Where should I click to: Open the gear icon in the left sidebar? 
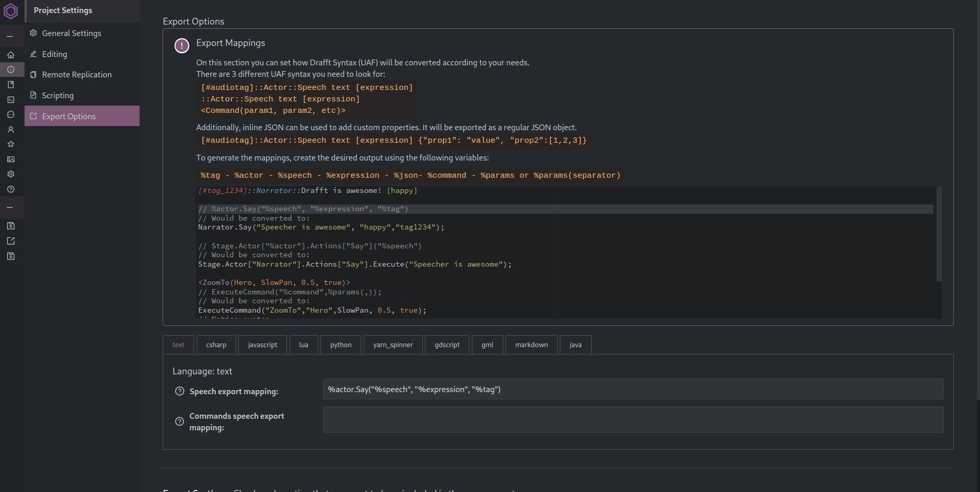pyautogui.click(x=11, y=174)
